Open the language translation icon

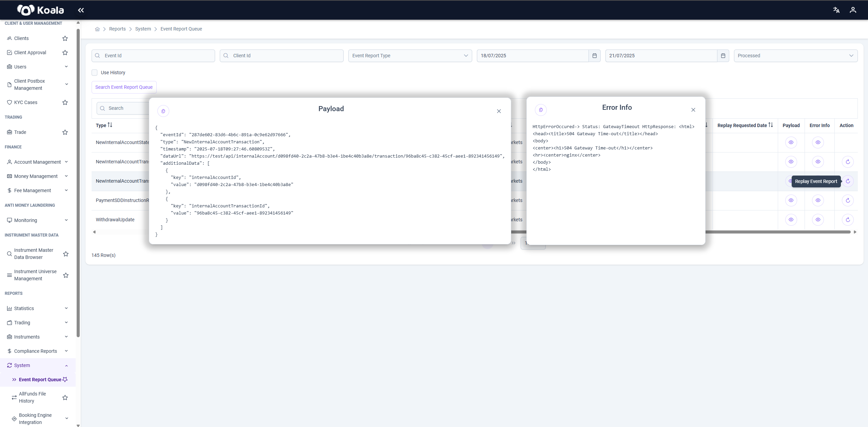coord(836,10)
